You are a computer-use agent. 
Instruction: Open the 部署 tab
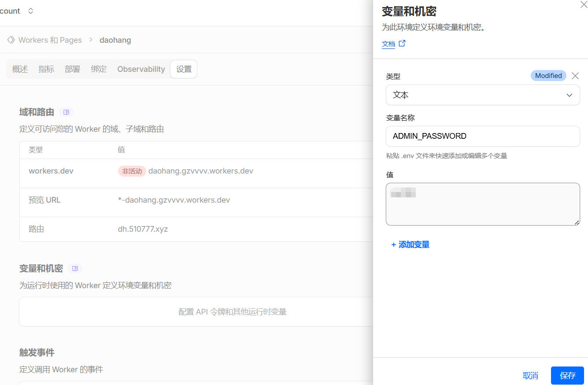coord(72,69)
